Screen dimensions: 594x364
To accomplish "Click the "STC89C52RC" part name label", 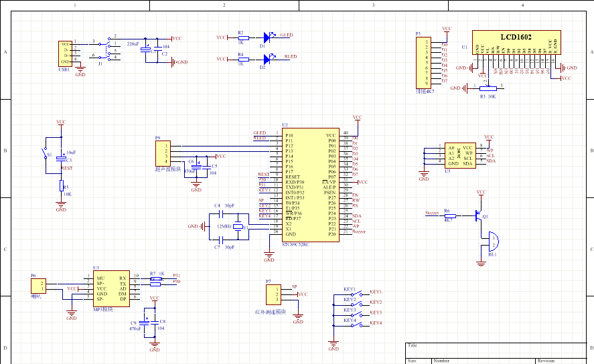I will (x=295, y=244).
